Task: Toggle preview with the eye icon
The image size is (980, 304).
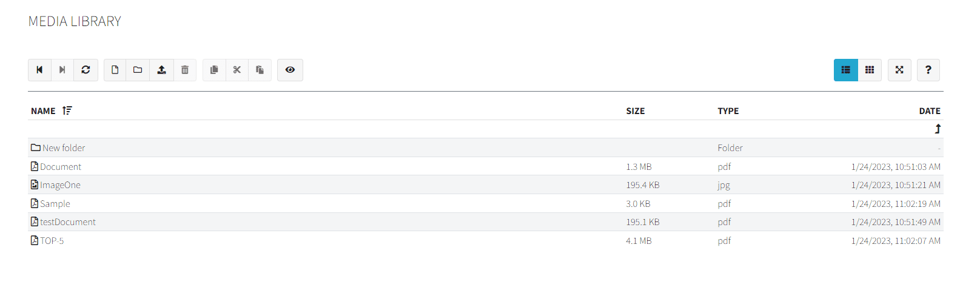Action: point(290,70)
